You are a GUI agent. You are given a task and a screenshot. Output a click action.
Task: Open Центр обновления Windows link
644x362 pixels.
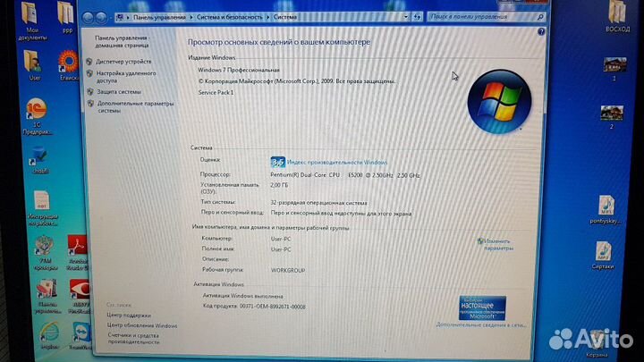tap(141, 326)
